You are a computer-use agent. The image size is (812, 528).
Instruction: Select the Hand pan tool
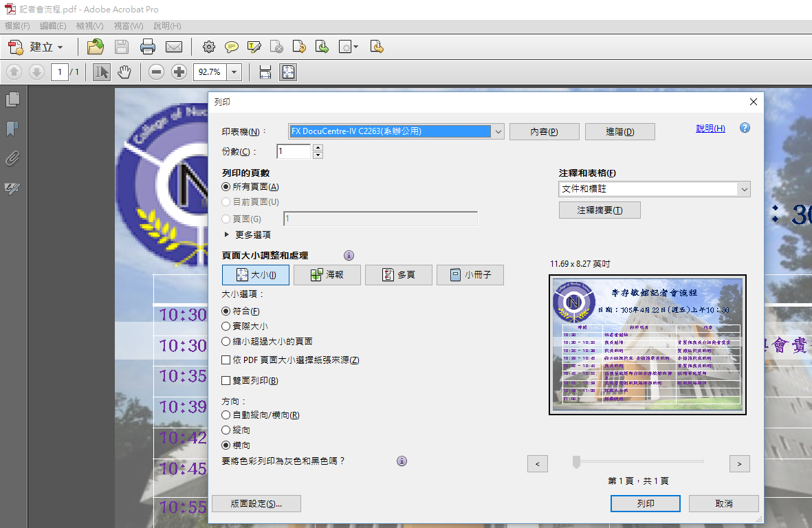[124, 71]
